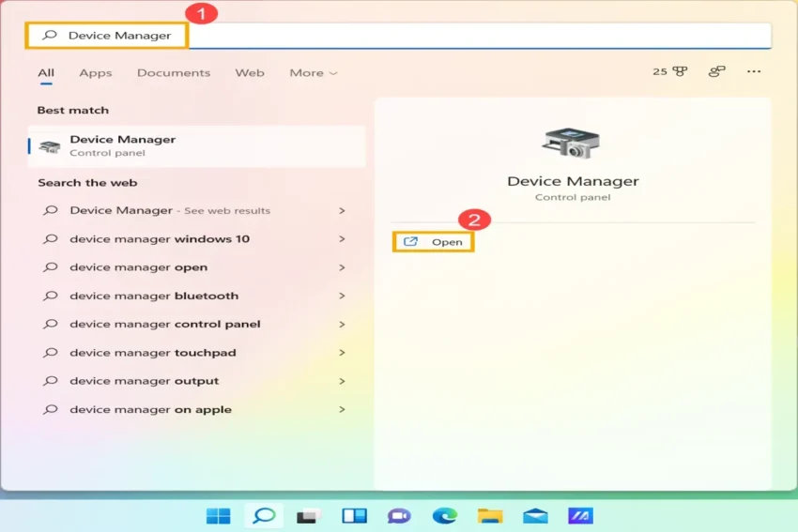Open Microsoft Edge from the taskbar
This screenshot has width=798, height=532.
pyautogui.click(x=444, y=516)
